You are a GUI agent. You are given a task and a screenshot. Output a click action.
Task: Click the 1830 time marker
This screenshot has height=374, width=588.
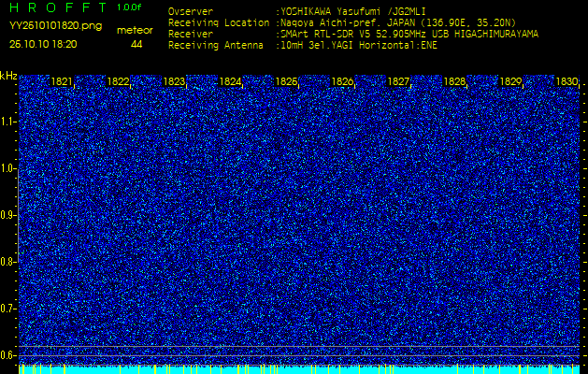click(x=566, y=81)
